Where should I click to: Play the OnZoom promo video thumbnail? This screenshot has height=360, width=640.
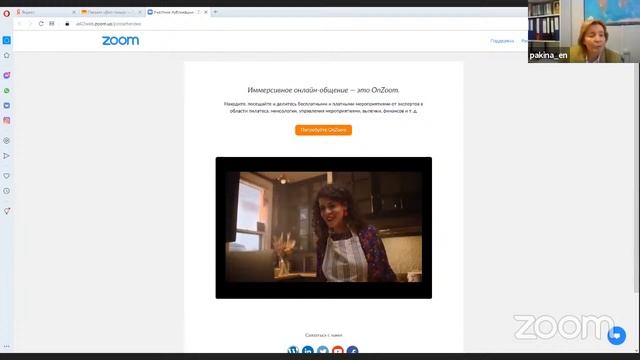click(x=324, y=228)
